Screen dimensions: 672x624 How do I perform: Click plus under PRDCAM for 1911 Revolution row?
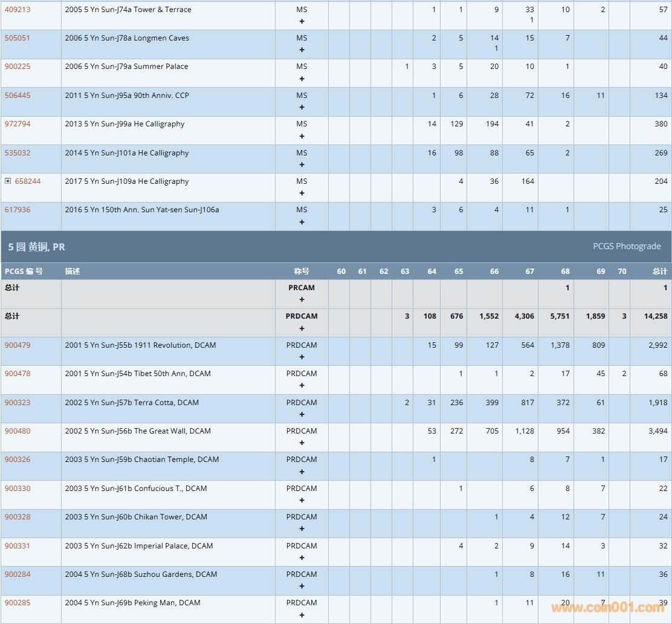302,357
